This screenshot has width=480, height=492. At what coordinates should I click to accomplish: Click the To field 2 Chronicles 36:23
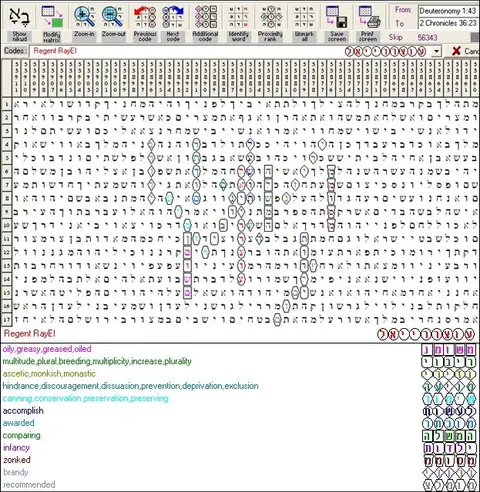(x=448, y=23)
